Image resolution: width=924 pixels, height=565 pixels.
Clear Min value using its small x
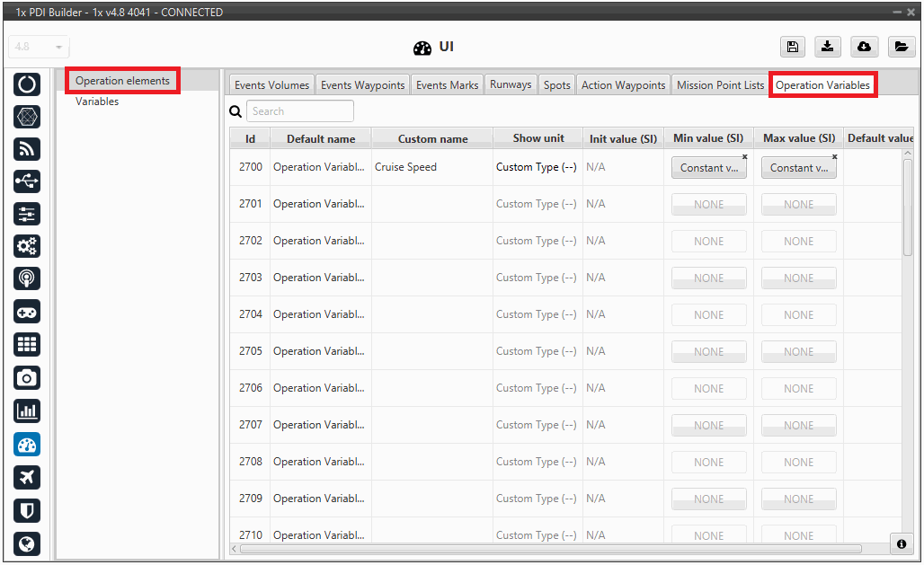click(745, 157)
